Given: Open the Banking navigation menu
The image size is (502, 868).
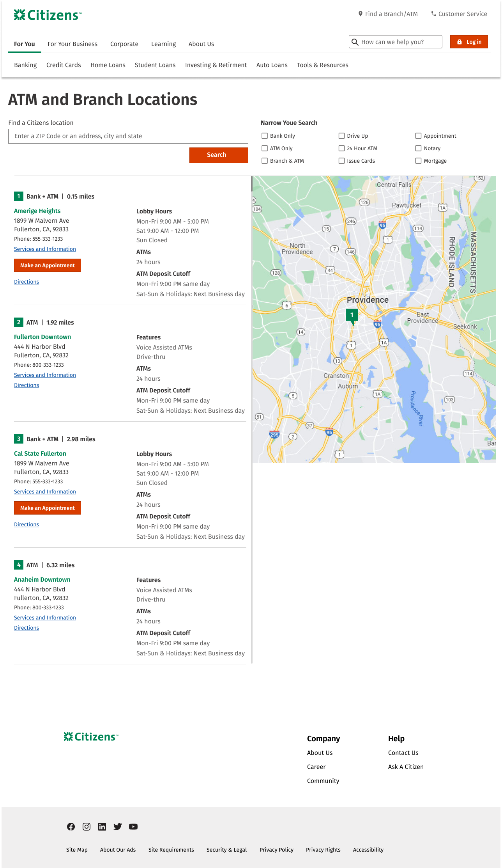Looking at the screenshot, I should tap(25, 65).
